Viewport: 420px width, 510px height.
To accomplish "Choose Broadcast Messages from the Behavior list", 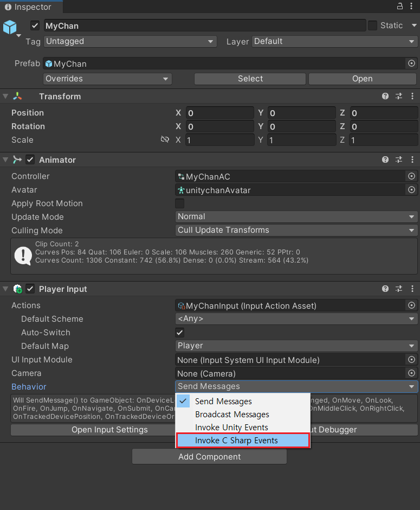I will pos(243,415).
